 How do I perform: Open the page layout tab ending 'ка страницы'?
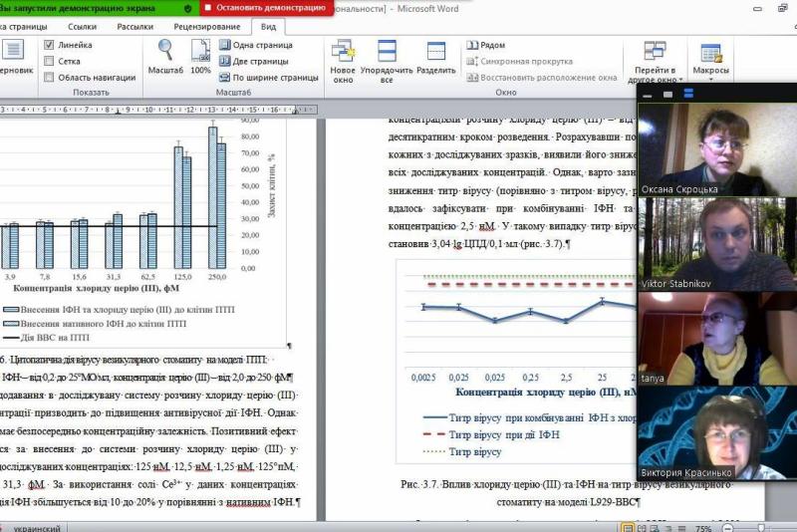click(23, 27)
